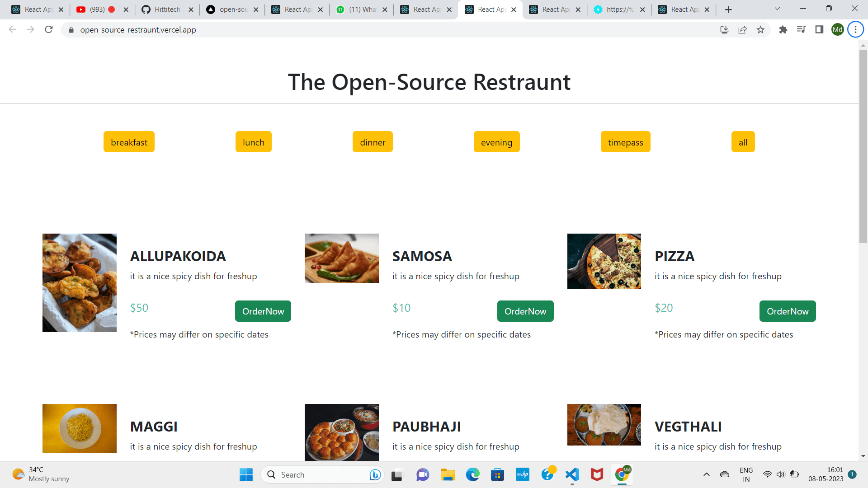The width and height of the screenshot is (868, 488).
Task: Open the Chrome extensions puzzle icon
Action: click(x=783, y=30)
